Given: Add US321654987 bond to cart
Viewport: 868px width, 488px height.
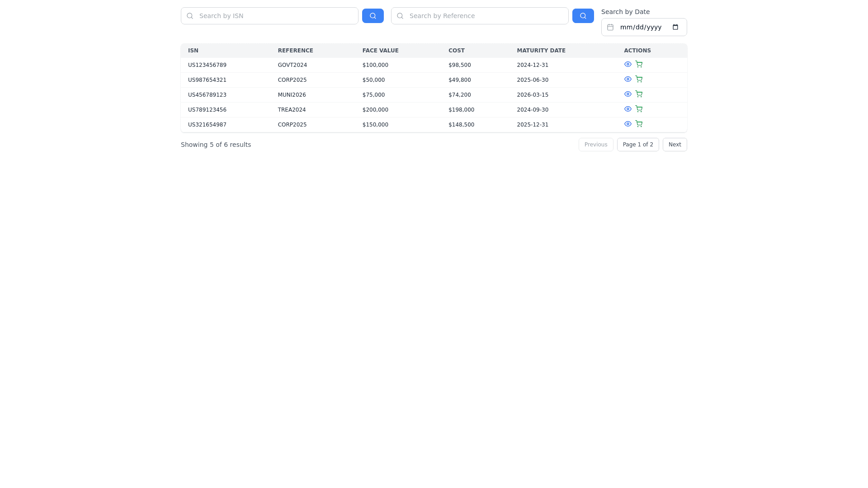Looking at the screenshot, I should pyautogui.click(x=639, y=124).
